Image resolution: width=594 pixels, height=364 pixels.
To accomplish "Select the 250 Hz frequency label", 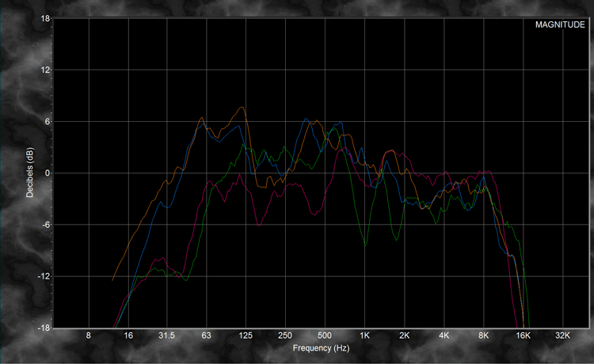I will tap(285, 336).
